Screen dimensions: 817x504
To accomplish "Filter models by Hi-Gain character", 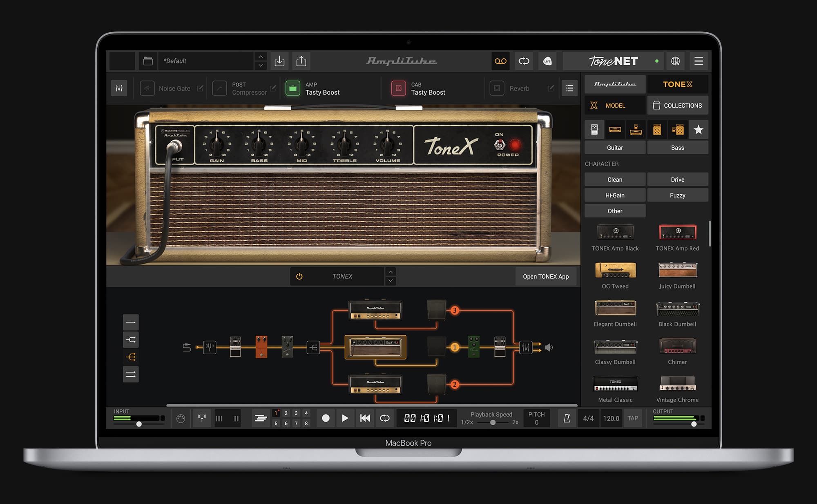I will point(614,195).
